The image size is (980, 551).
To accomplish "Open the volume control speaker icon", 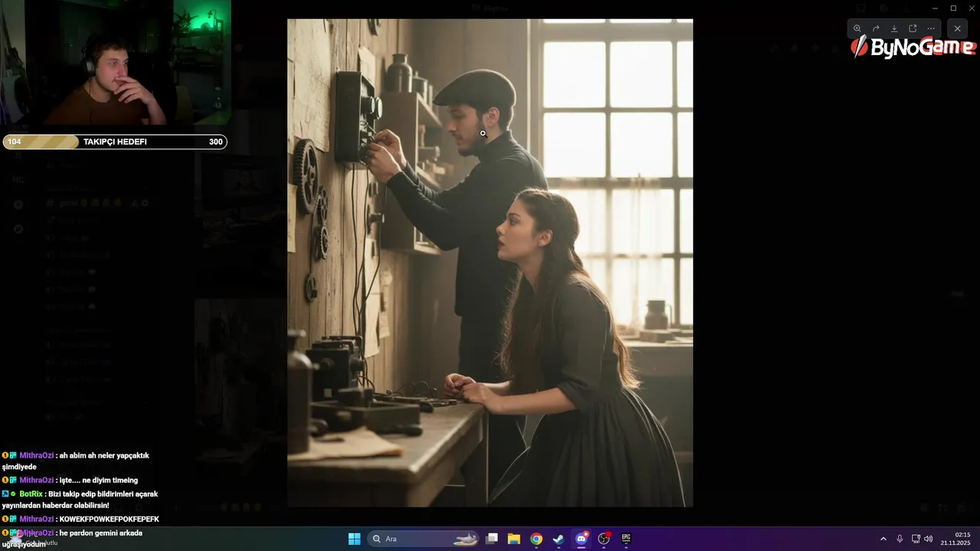I will point(928,539).
